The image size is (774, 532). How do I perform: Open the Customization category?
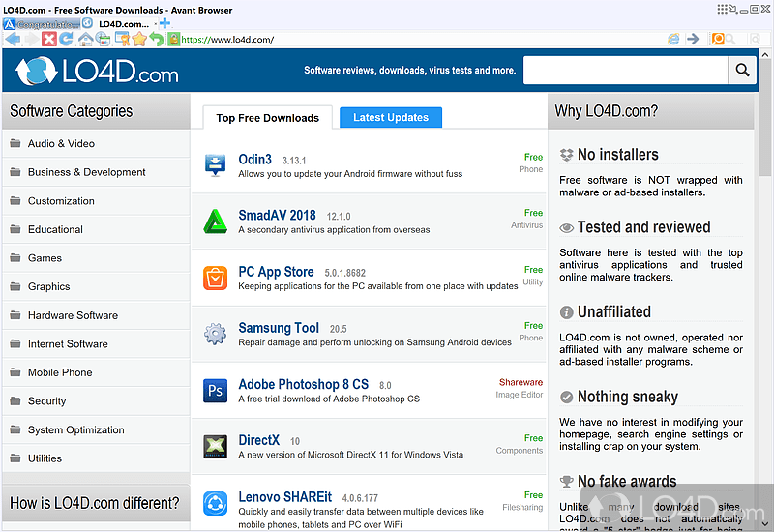coord(96,201)
